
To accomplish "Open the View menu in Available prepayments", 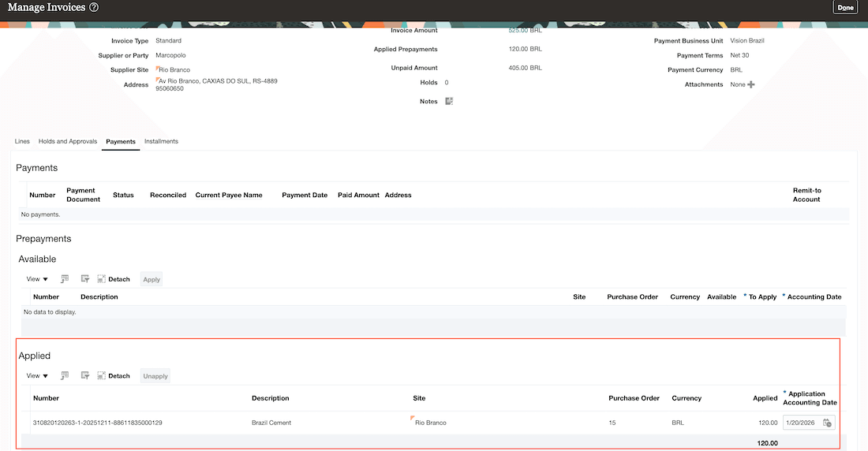I will click(x=37, y=279).
